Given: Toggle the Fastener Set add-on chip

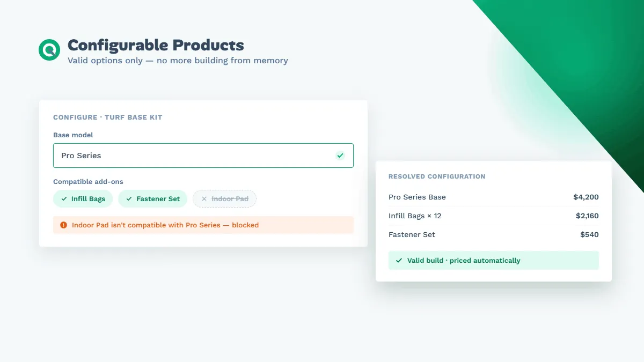Looking at the screenshot, I should pyautogui.click(x=152, y=199).
